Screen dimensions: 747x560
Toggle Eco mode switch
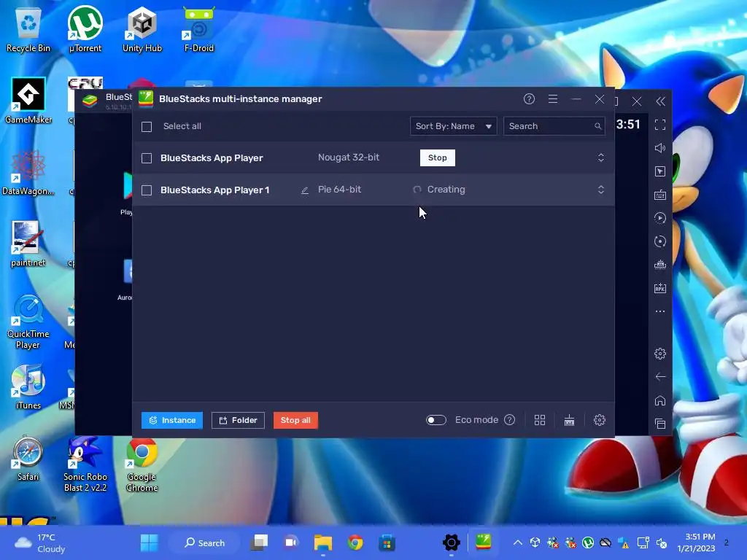[436, 420]
